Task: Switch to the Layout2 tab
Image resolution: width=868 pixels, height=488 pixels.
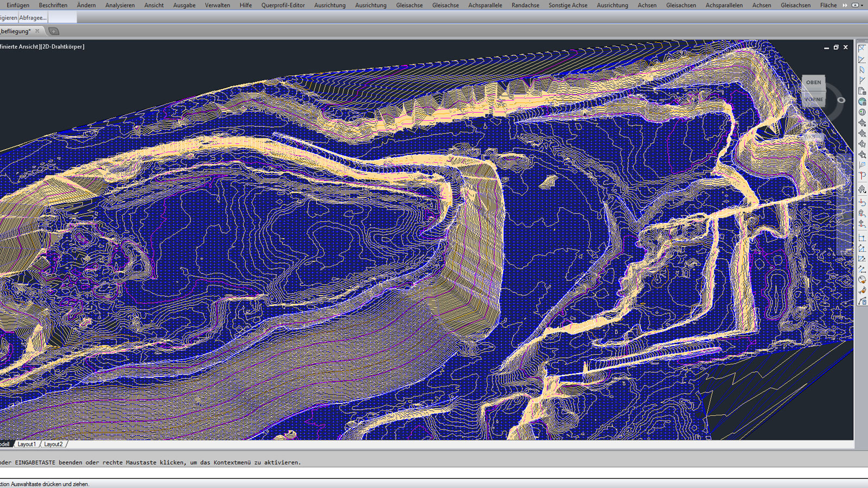Action: [x=53, y=444]
